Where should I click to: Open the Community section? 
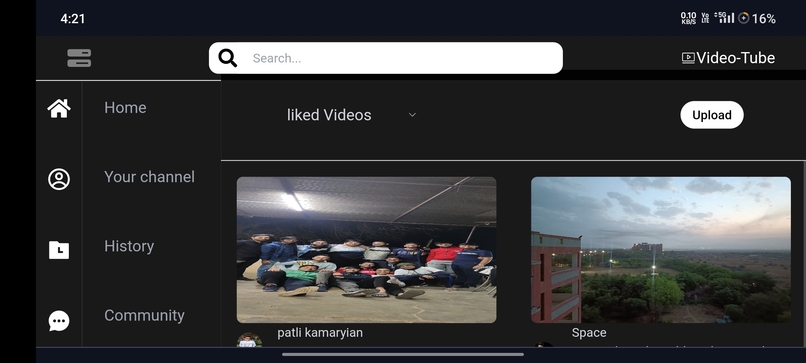[x=144, y=315]
